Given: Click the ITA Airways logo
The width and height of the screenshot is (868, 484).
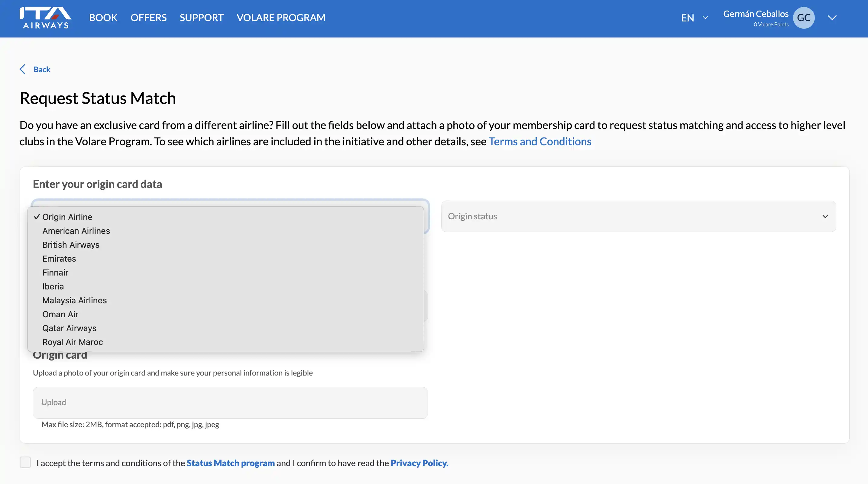Looking at the screenshot, I should [x=45, y=18].
